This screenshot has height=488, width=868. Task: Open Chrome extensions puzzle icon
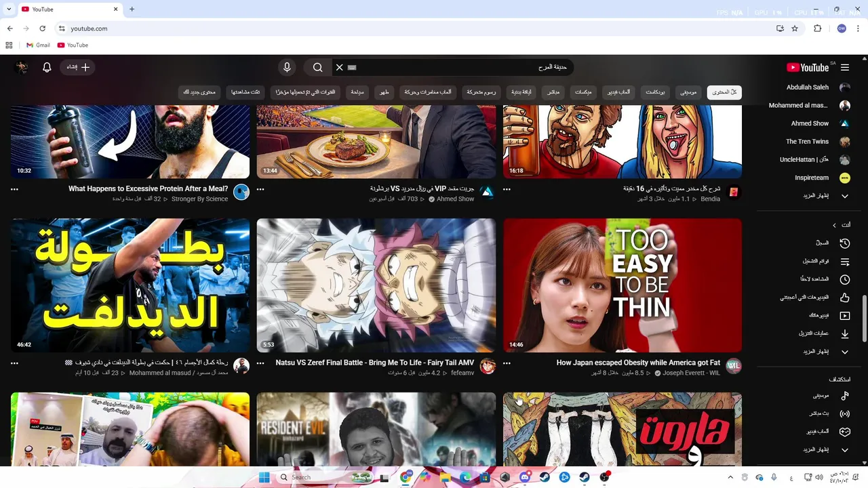click(817, 28)
